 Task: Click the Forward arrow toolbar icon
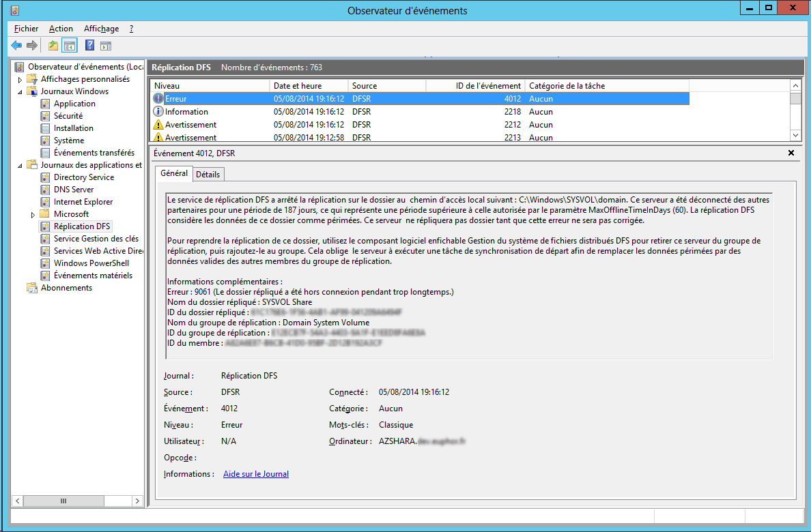(31, 46)
